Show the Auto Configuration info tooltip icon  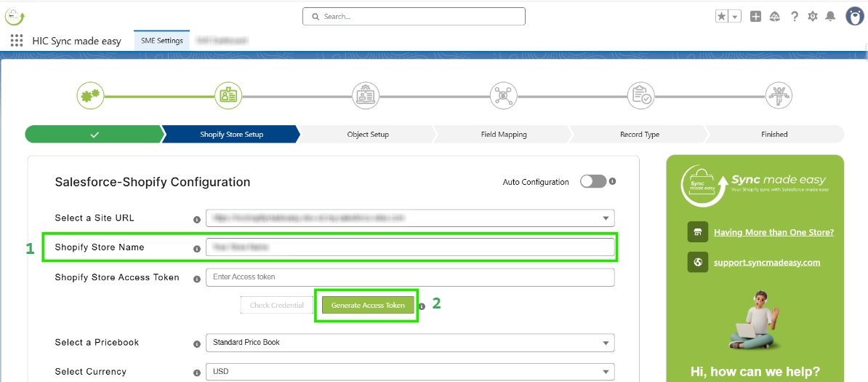pos(613,181)
